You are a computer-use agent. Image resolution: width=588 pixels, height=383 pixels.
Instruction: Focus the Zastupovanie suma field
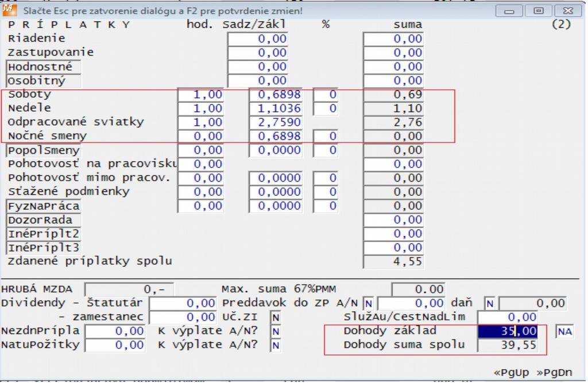coord(393,53)
